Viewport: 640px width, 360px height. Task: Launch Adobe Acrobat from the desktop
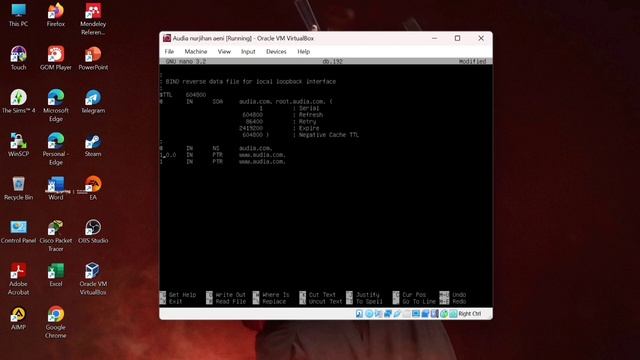tap(18, 279)
